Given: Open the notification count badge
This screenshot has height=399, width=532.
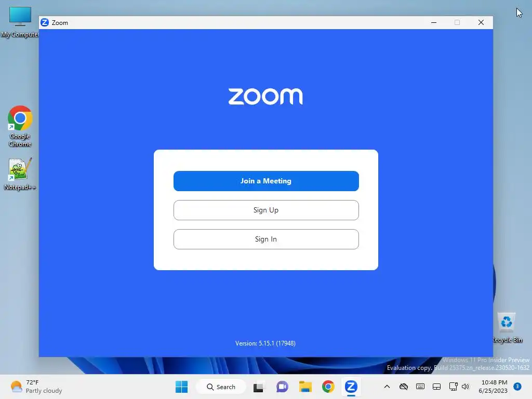Looking at the screenshot, I should (517, 387).
